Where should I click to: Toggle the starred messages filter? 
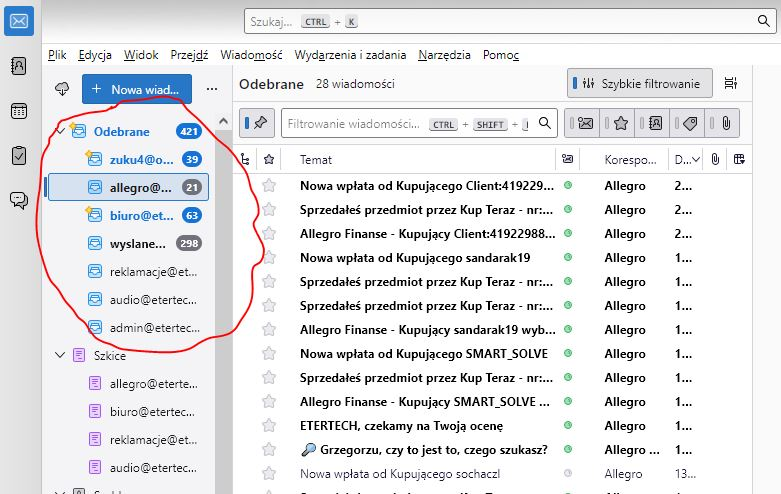point(617,123)
